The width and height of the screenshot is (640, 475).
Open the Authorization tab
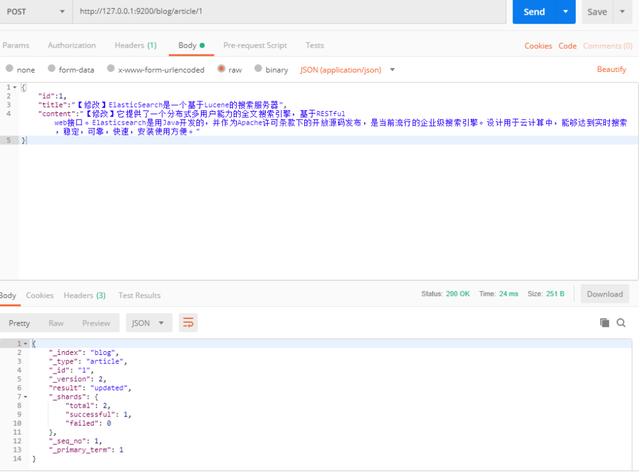tap(72, 45)
